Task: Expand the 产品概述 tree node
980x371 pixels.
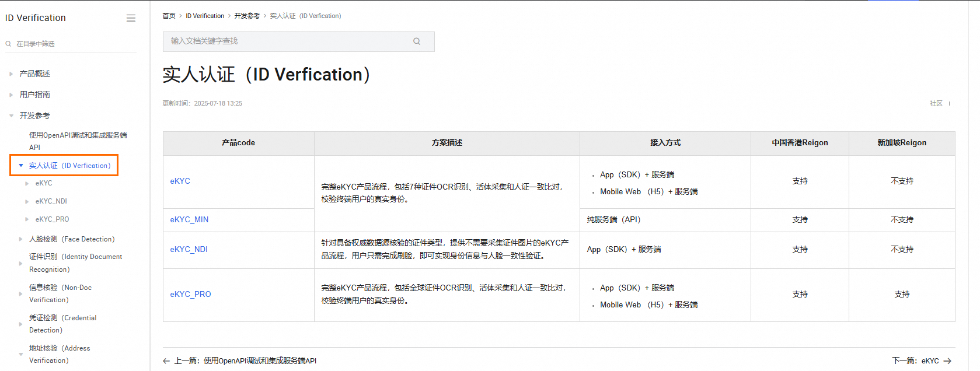Action: [x=11, y=74]
